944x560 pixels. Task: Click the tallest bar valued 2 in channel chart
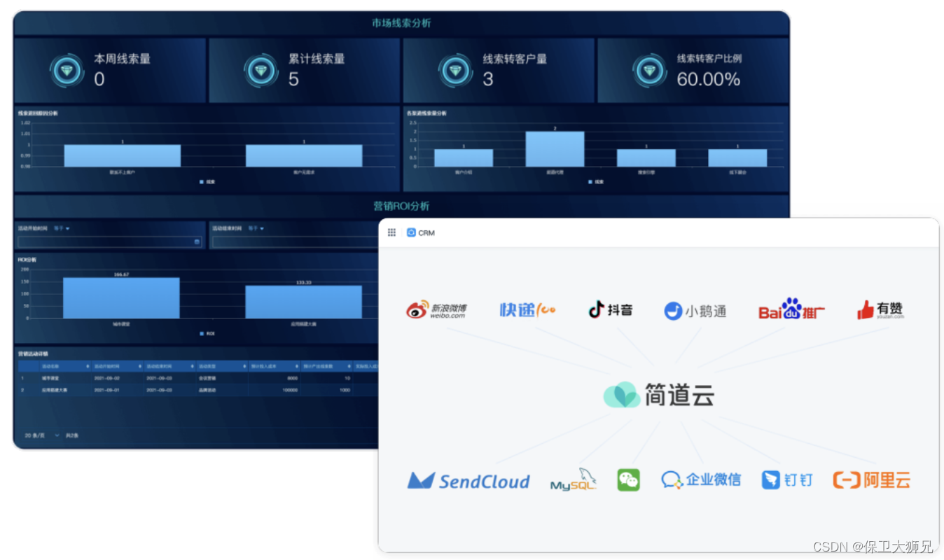[x=555, y=149]
